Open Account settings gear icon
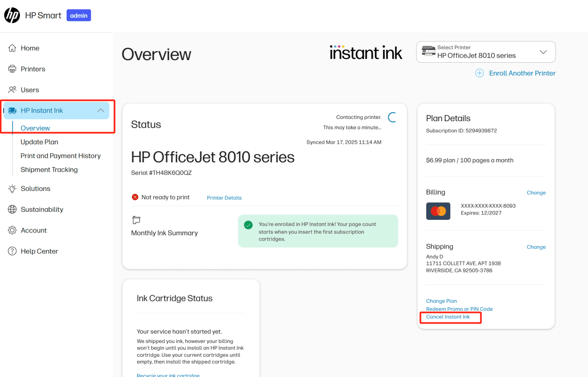Image resolution: width=588 pixels, height=377 pixels. pyautogui.click(x=12, y=230)
